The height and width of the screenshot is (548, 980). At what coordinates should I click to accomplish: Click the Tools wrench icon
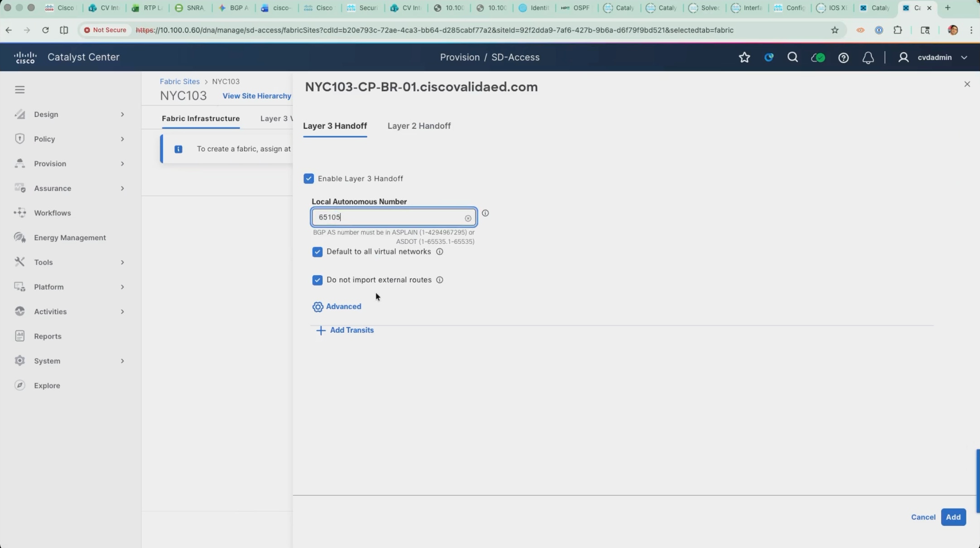point(19,262)
